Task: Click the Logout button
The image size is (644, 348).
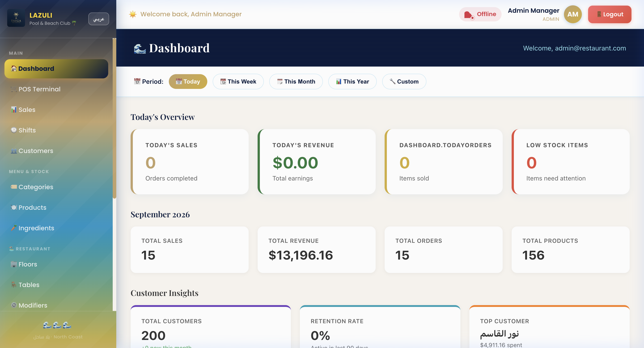Action: (610, 14)
